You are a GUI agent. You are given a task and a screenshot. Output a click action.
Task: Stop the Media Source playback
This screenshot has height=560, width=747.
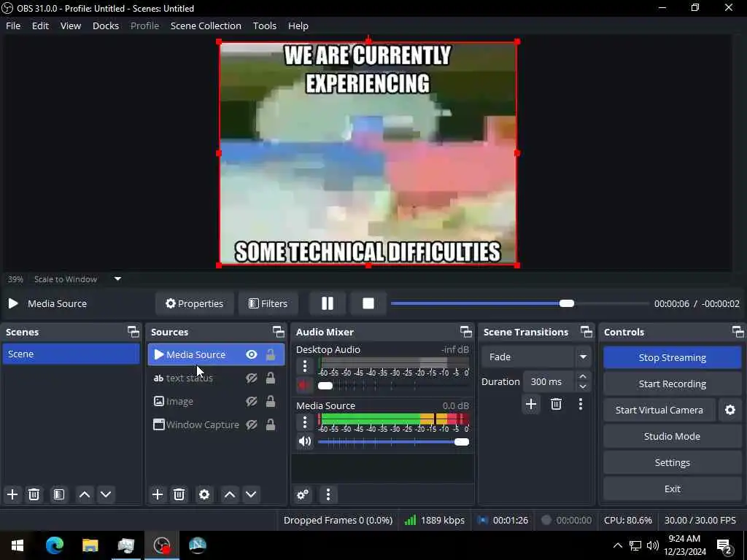pos(368,303)
